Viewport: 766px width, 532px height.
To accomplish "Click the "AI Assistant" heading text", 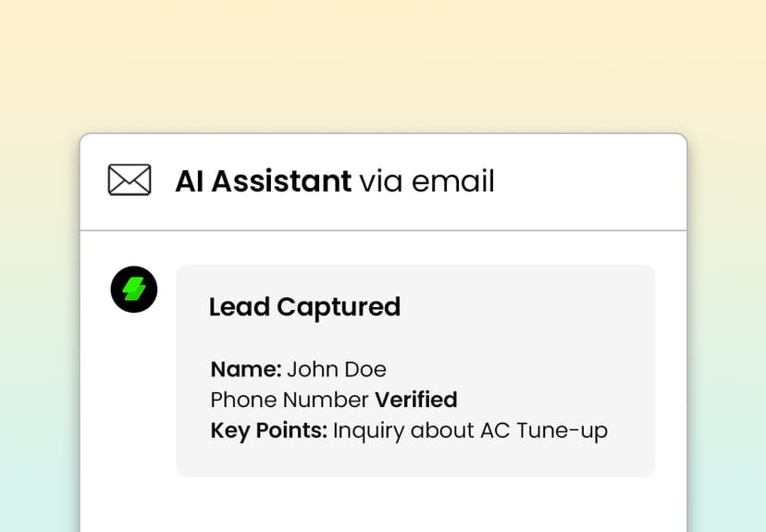I will click(263, 181).
